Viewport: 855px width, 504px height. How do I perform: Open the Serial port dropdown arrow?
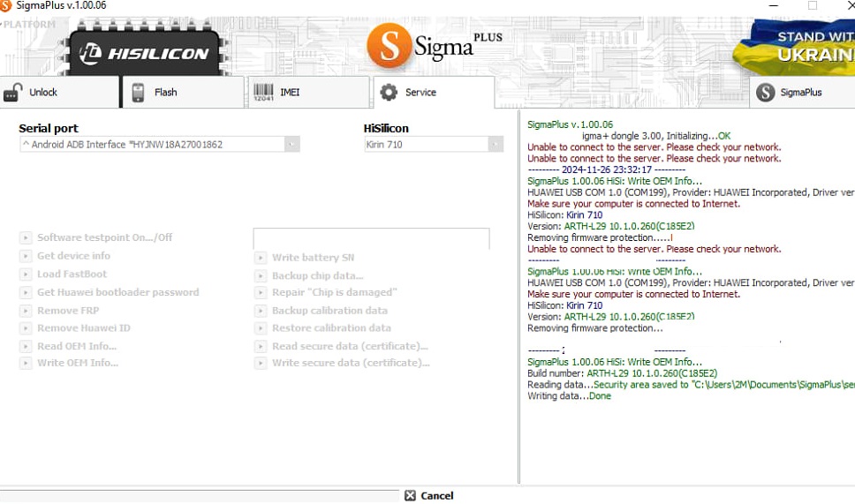291,145
